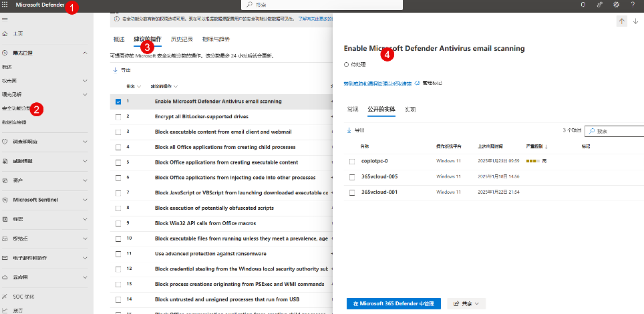Open the History (历史记录) tab
This screenshot has width=644, height=314.
tap(182, 39)
